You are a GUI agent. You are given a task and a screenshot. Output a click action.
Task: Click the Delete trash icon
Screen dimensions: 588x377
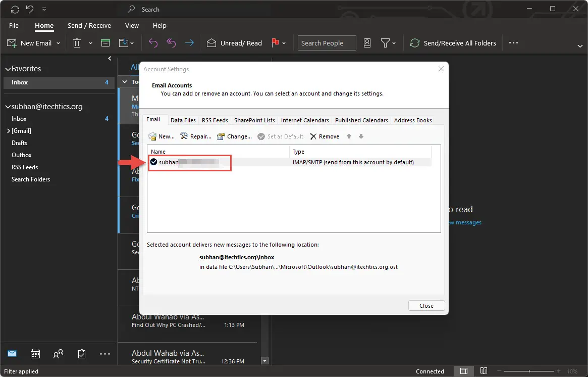pyautogui.click(x=77, y=43)
